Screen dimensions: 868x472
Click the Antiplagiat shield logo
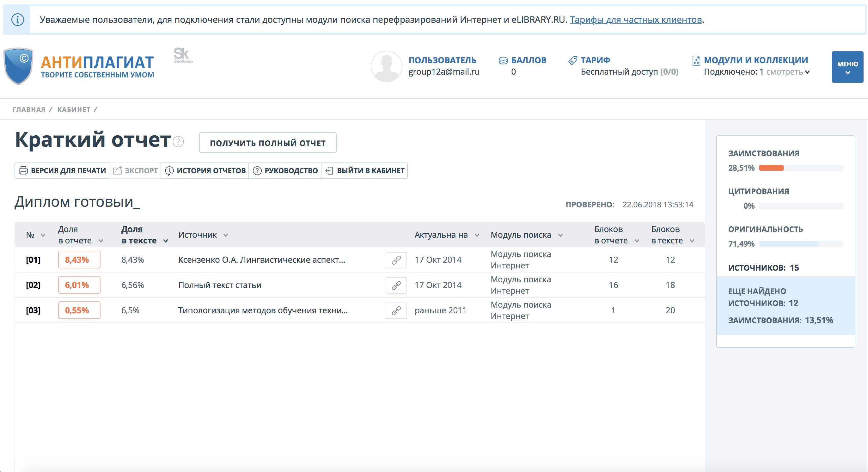(19, 66)
